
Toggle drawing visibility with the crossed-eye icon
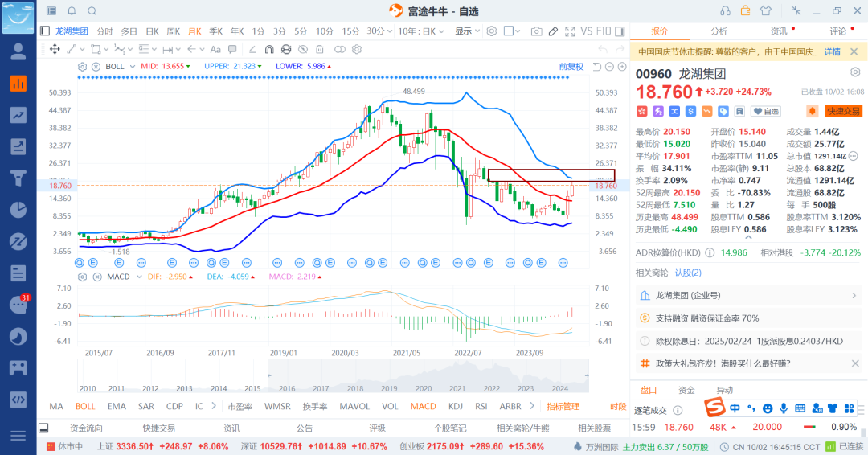point(303,49)
